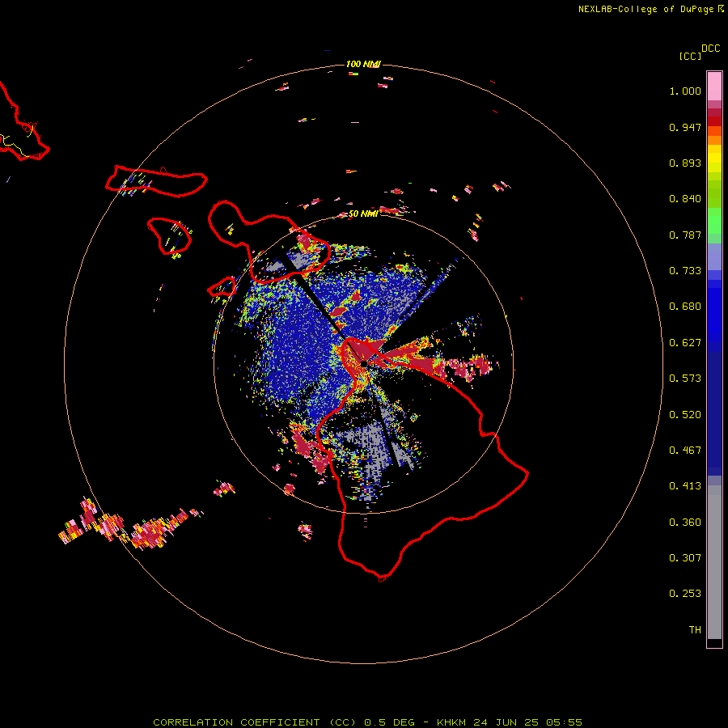
Task: Click the 100 NMI range ring label
Action: [x=363, y=64]
